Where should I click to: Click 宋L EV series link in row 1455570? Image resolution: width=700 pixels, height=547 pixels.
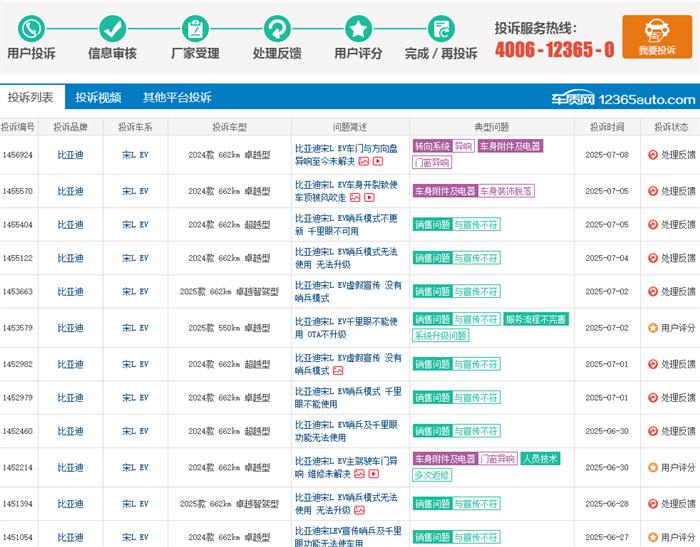tap(135, 191)
